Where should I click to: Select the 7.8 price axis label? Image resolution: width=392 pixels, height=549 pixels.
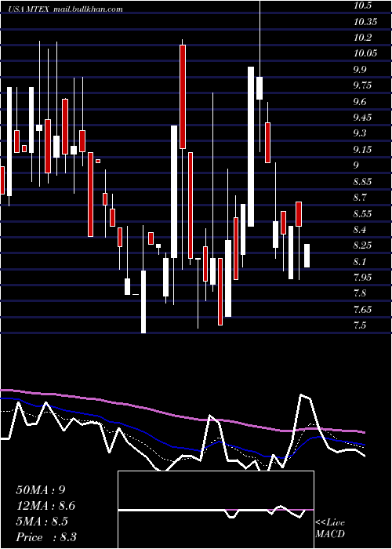point(361,293)
